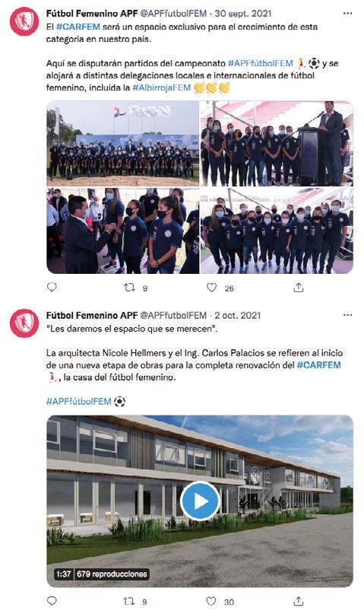The width and height of the screenshot is (364, 614).
Task: Reply to the 2 oct. 2021 tweet
Action: pos(52,601)
